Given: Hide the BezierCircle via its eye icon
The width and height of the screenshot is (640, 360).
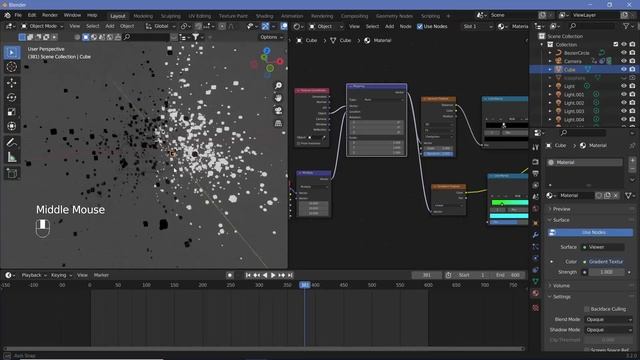Looking at the screenshot, I should point(624,53).
